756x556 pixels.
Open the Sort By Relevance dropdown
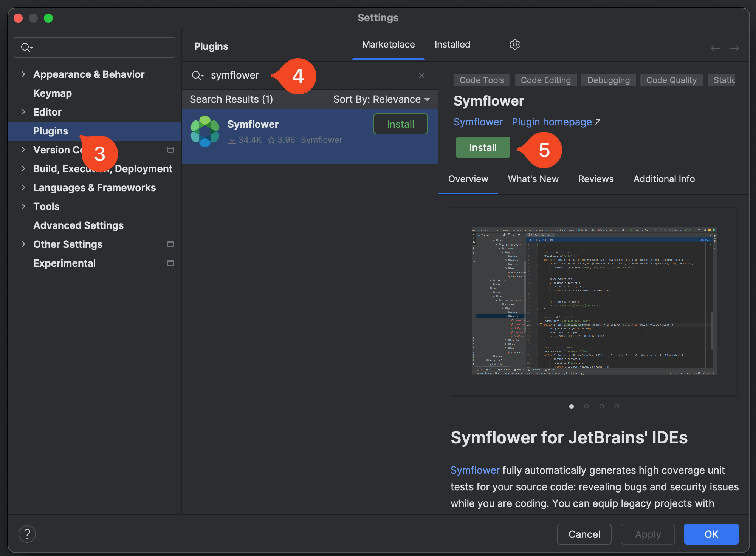coord(382,99)
